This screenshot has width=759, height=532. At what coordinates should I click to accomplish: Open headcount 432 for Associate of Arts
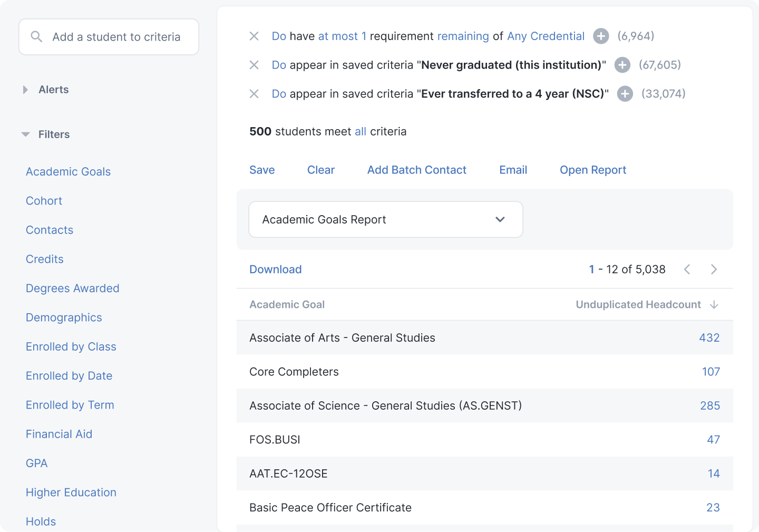click(709, 338)
